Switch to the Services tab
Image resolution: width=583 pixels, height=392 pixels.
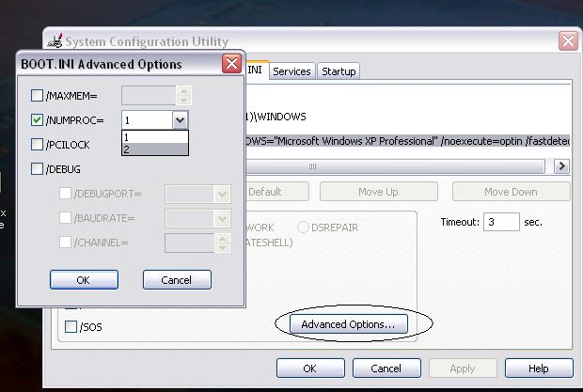coord(291,71)
